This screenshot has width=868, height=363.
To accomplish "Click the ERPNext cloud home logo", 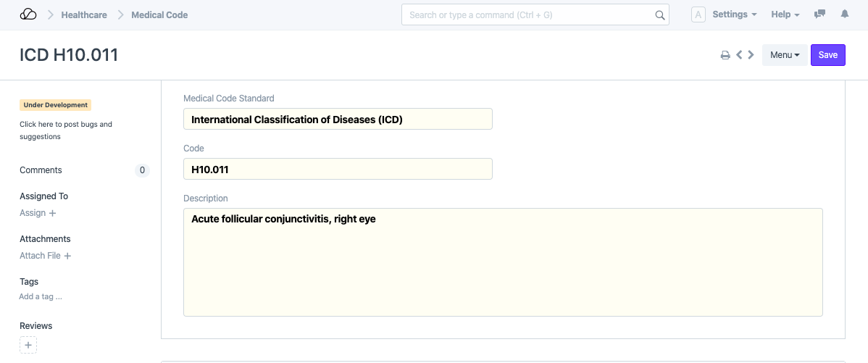I will [28, 14].
